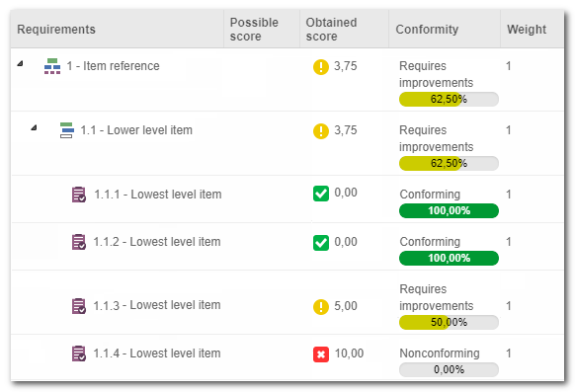The width and height of the screenshot is (575, 392).
Task: Collapse the 1.1 - Lower level item node
Action: (x=35, y=127)
